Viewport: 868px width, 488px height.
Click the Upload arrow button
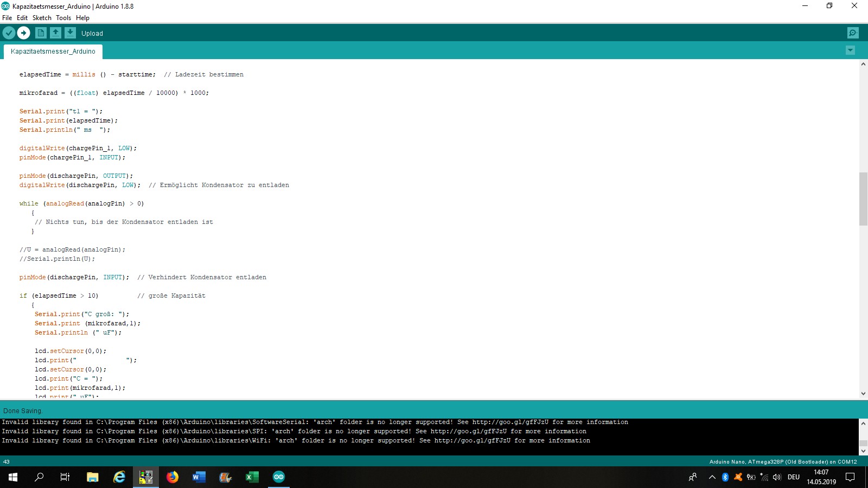click(24, 33)
